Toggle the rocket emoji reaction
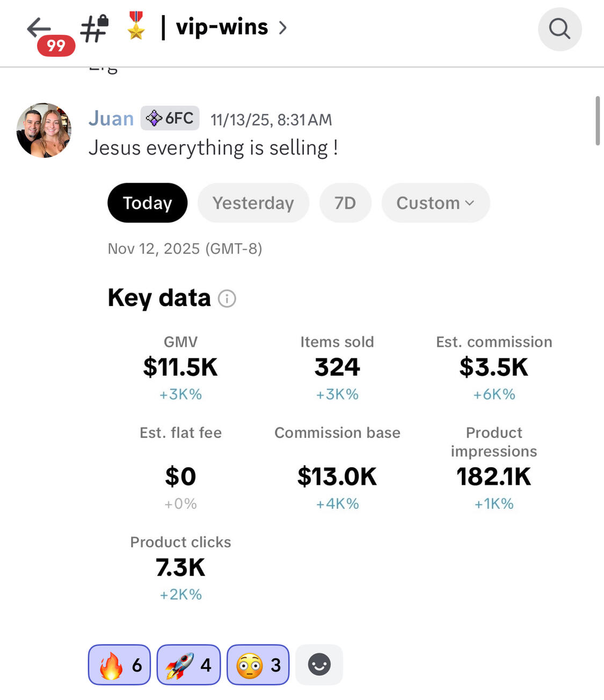 [x=188, y=665]
